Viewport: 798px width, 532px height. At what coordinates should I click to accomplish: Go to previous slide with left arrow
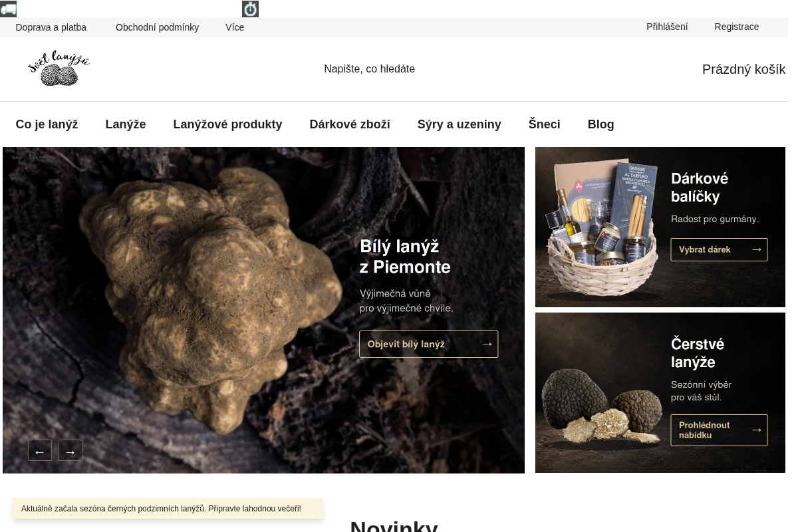click(40, 450)
